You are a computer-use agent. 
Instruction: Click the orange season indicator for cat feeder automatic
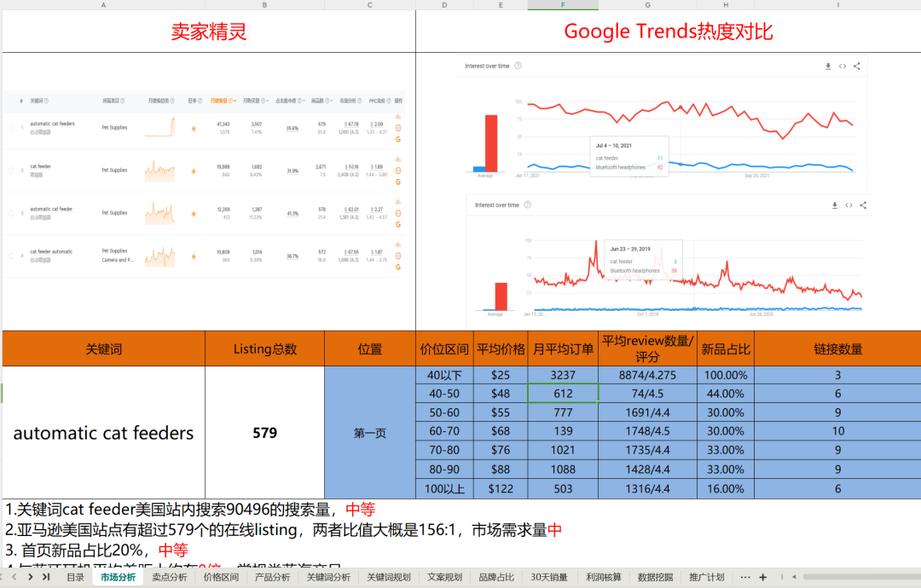(194, 257)
